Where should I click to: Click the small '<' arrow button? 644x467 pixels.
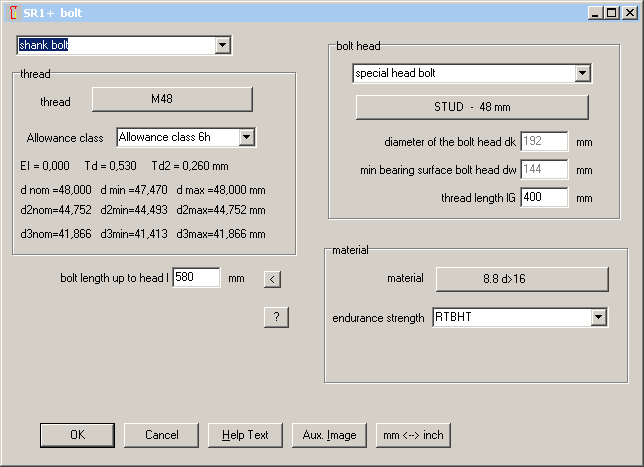pos(272,279)
